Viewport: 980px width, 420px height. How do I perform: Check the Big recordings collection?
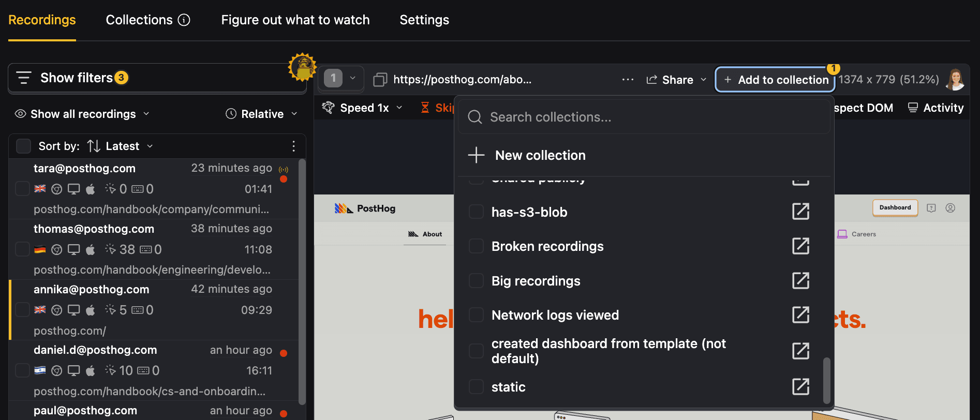[x=476, y=280]
